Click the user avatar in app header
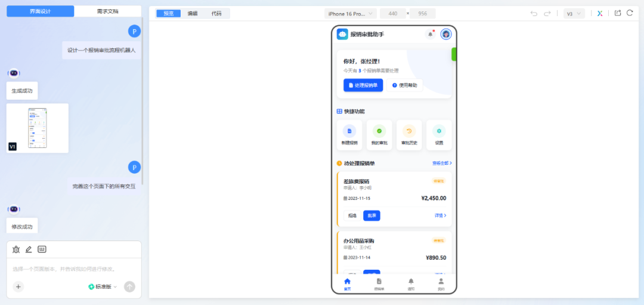The height and width of the screenshot is (305, 644). click(x=446, y=34)
